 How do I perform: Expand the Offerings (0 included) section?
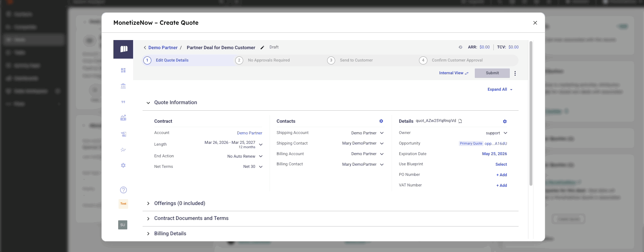coord(148,204)
